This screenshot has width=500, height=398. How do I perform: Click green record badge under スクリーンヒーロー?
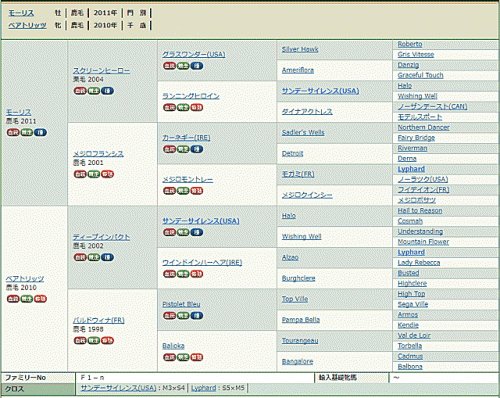coord(94,91)
